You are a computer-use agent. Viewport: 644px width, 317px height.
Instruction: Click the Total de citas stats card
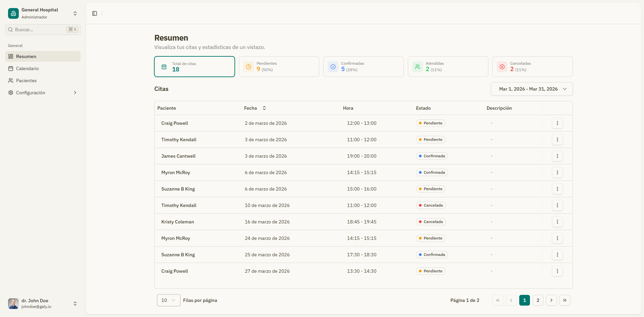195,66
